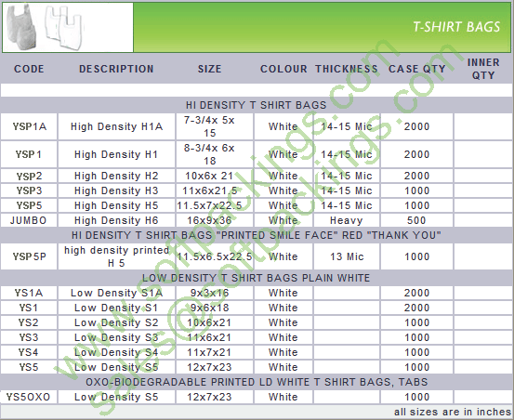
Task: Select the DESCRIPTION column header
Action: 116,69
